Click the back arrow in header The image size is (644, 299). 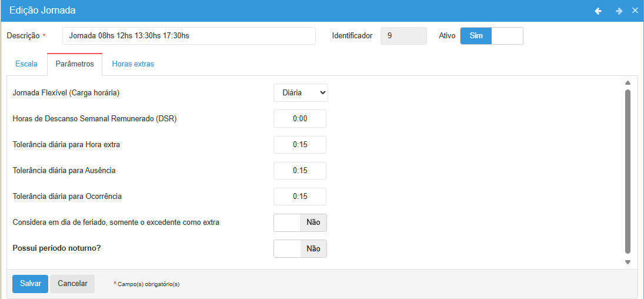click(x=598, y=11)
